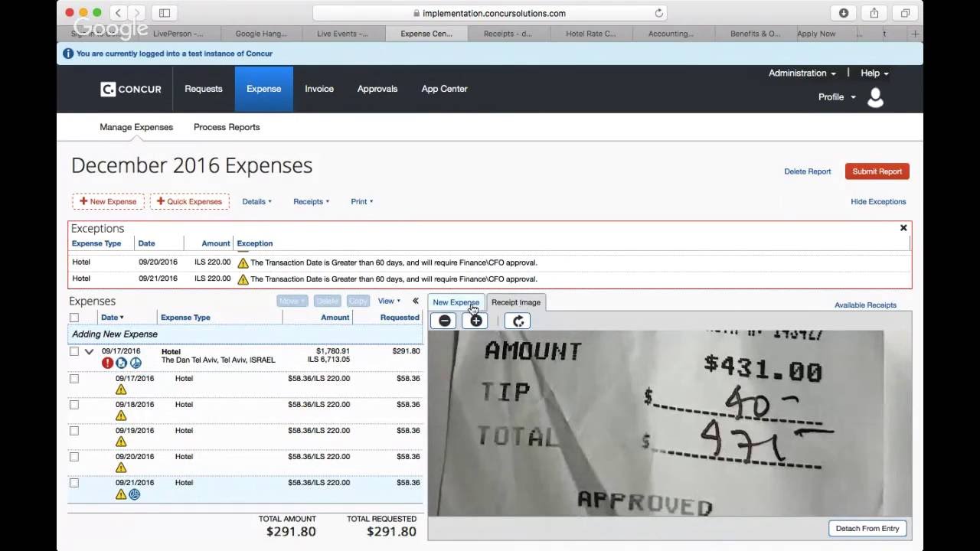Click Available Receipts link

[865, 305]
